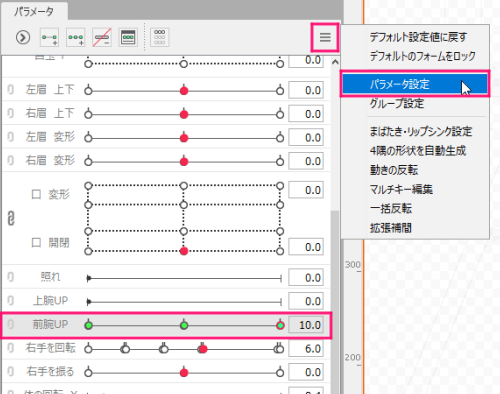This screenshot has height=394, width=500.
Task: Click value field of 右眉 上下
Action: [306, 114]
